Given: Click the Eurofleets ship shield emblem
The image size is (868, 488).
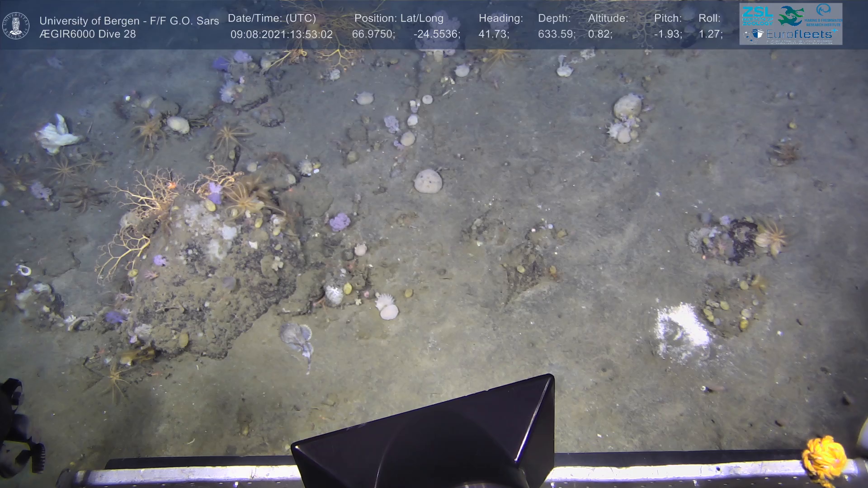Looking at the screenshot, I should (x=758, y=34).
